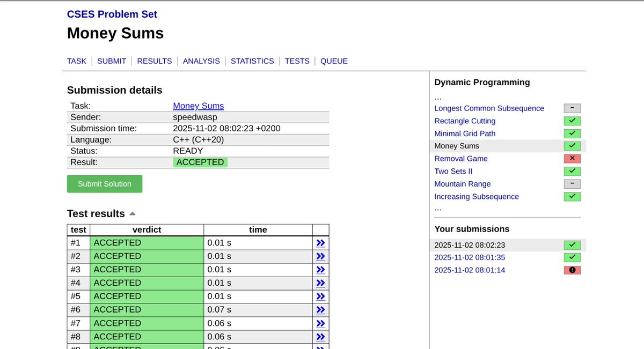View the QUEUE tab
This screenshot has height=349, width=644.
pyautogui.click(x=334, y=61)
